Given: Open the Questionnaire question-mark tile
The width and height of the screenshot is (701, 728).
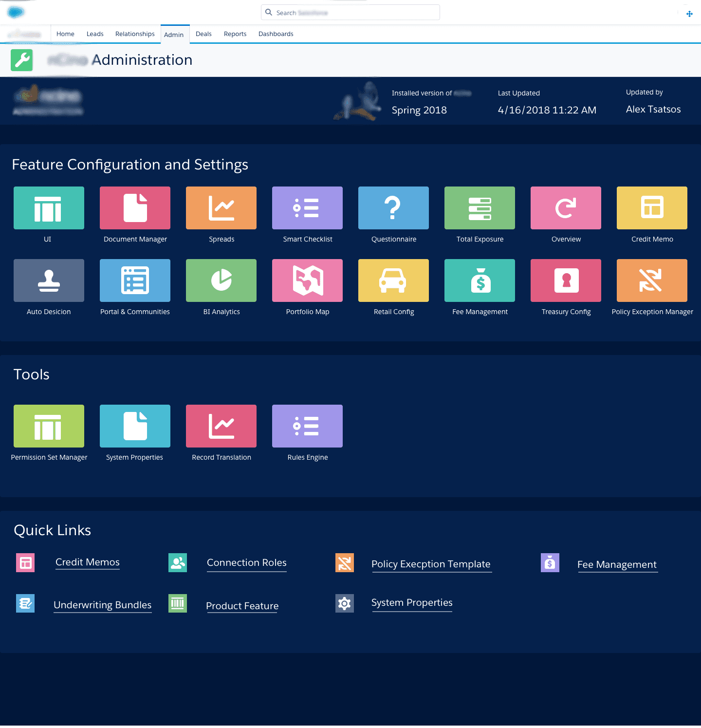Looking at the screenshot, I should [x=393, y=208].
